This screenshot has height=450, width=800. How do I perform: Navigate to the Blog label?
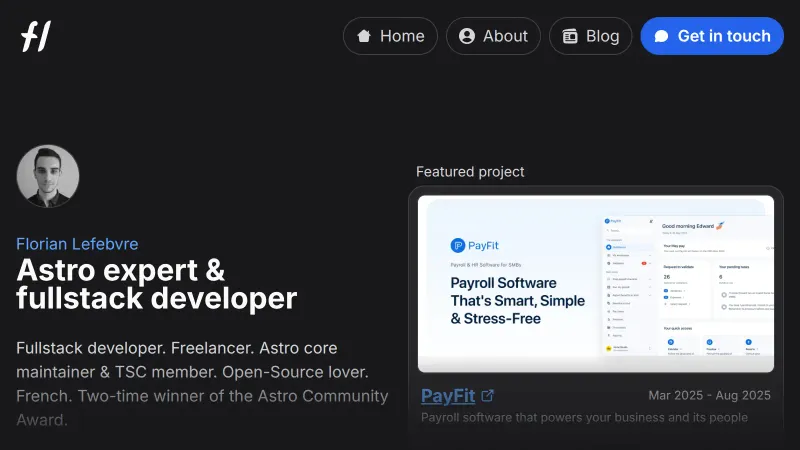602,36
